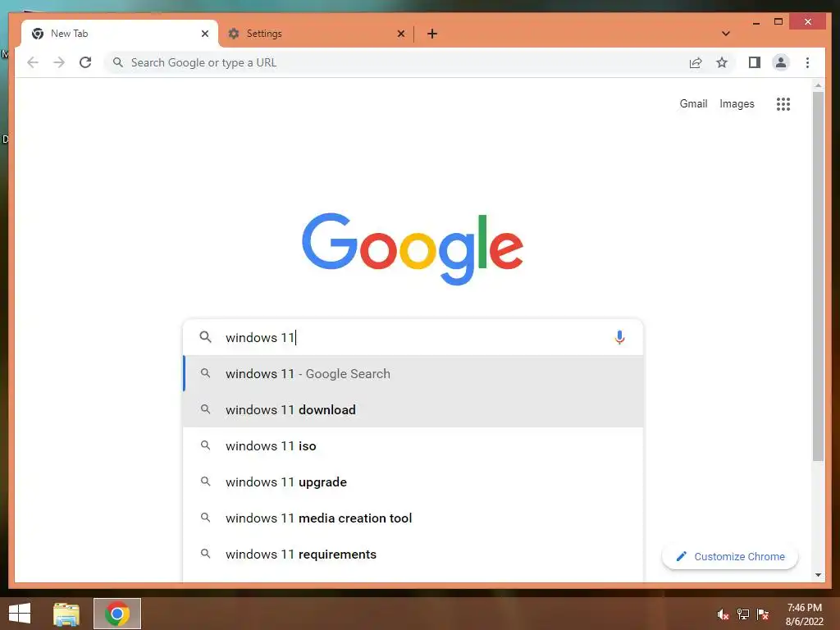Go back using the browser back arrow
This screenshot has height=630, width=840.
pyautogui.click(x=33, y=62)
